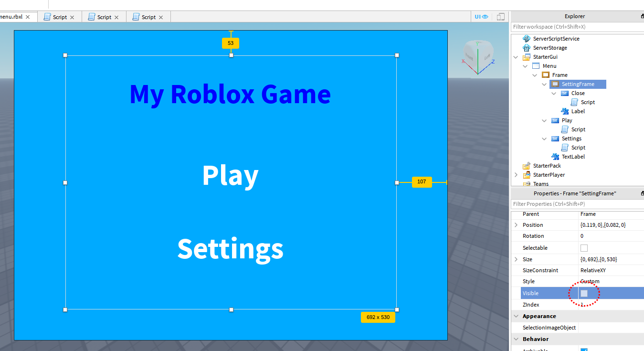Click the Script icon under Close
The height and width of the screenshot is (351, 644).
pos(574,102)
